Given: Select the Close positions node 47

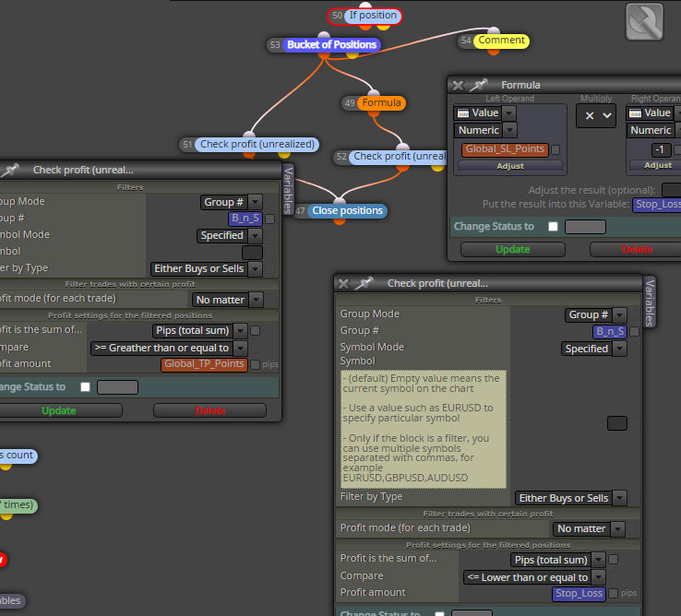Looking at the screenshot, I should click(x=347, y=210).
